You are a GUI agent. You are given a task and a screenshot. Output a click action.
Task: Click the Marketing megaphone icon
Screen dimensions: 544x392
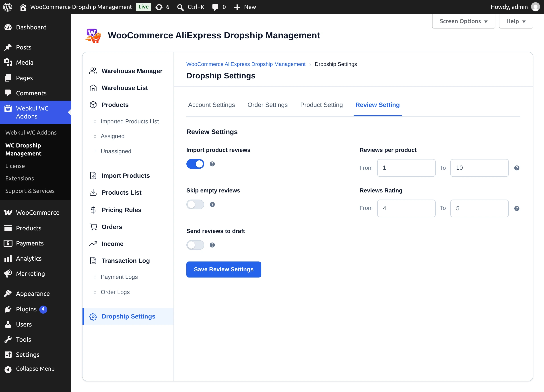pos(8,274)
